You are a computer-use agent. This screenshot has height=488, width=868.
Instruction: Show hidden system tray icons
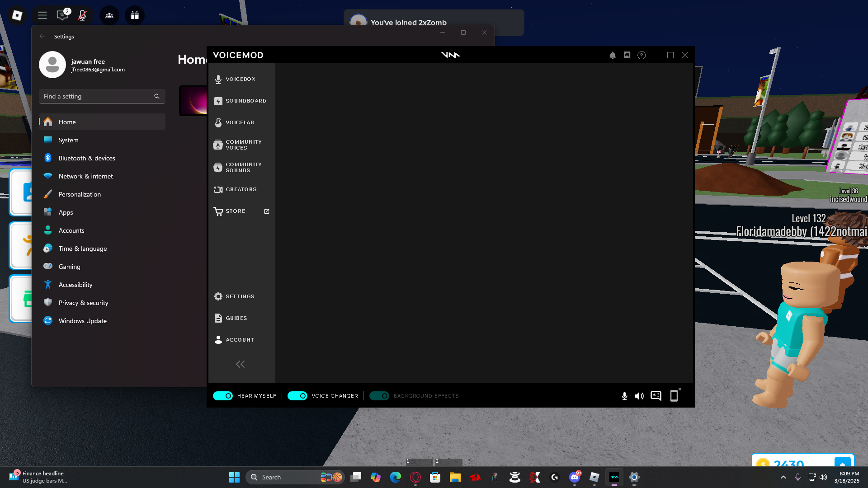(x=783, y=477)
